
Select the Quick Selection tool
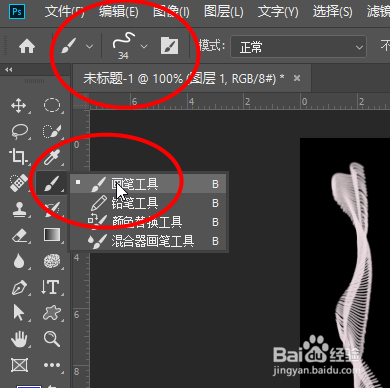52,131
